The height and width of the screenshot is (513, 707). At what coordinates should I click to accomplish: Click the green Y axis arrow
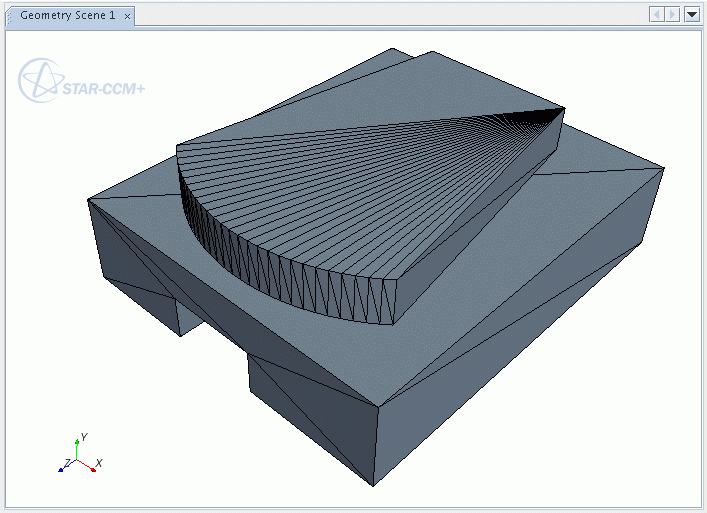[x=78, y=443]
